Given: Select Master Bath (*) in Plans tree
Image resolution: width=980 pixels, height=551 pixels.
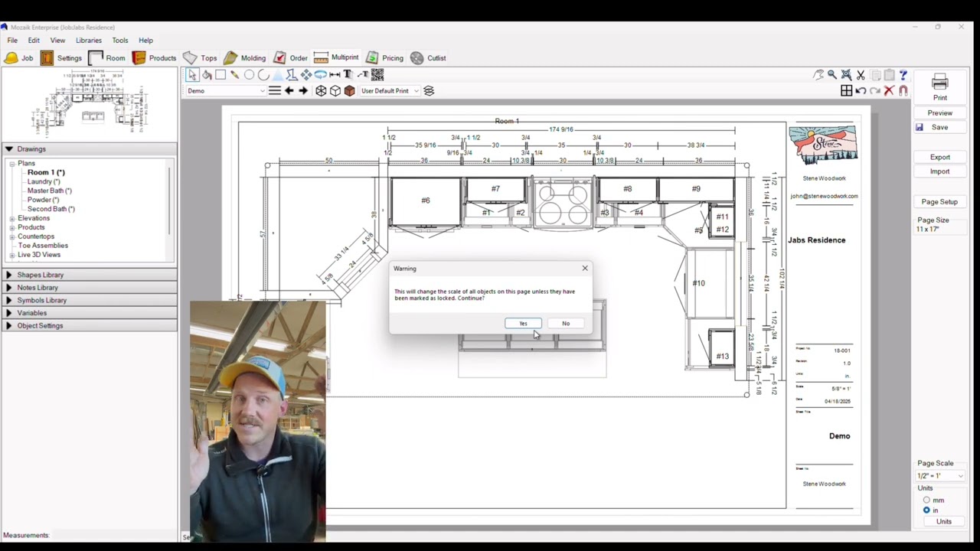Looking at the screenshot, I should click(50, 191).
